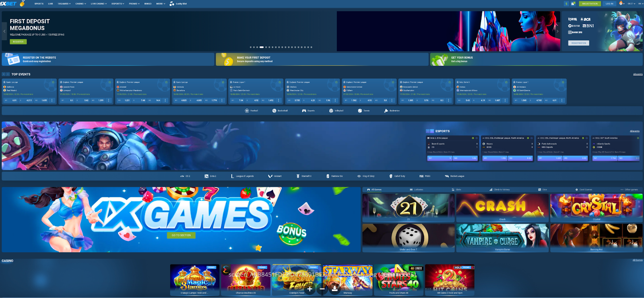Go to previous banner slide arrow
Screen dimensions: 644x298
[x=4, y=31]
